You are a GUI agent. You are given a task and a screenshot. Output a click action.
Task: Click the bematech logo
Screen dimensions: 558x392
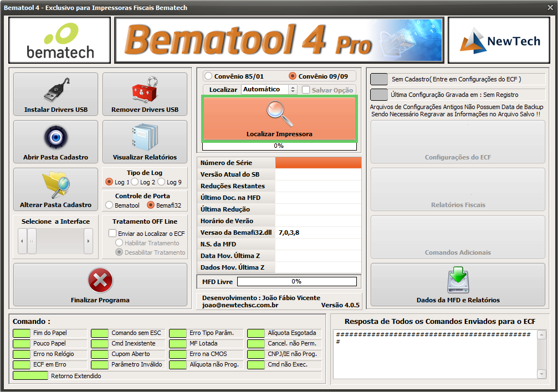point(60,40)
